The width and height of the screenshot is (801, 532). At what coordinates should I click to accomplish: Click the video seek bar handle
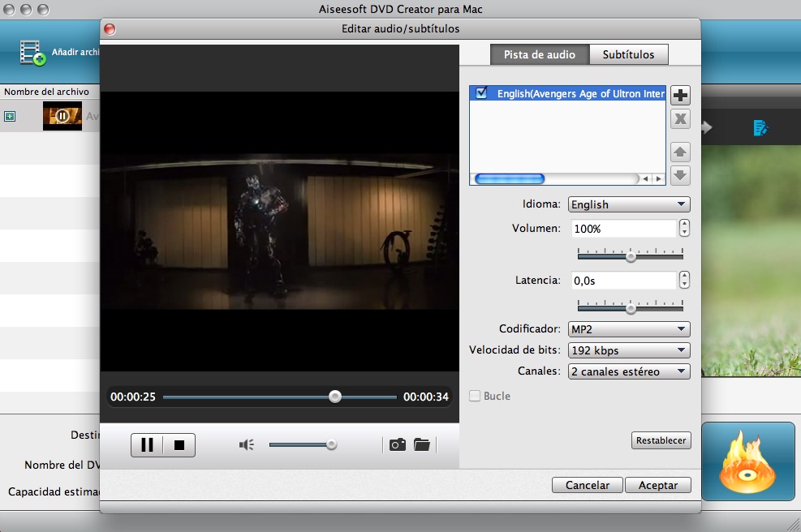tap(334, 397)
